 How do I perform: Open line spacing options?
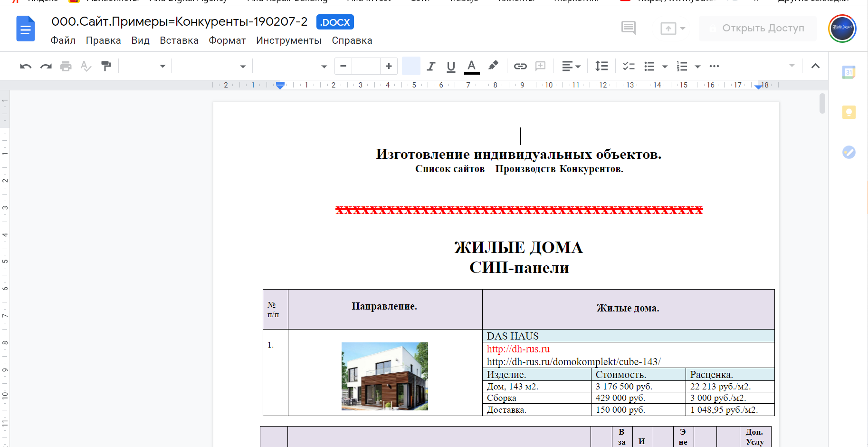601,66
